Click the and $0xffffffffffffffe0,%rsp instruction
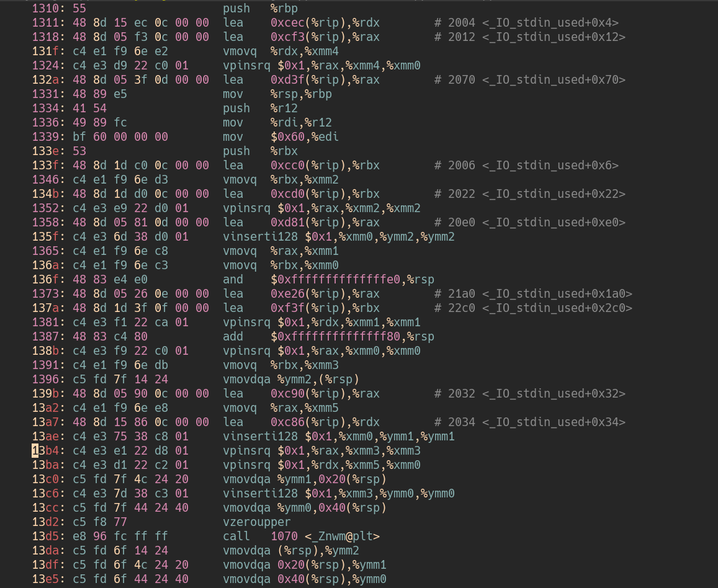 click(328, 280)
